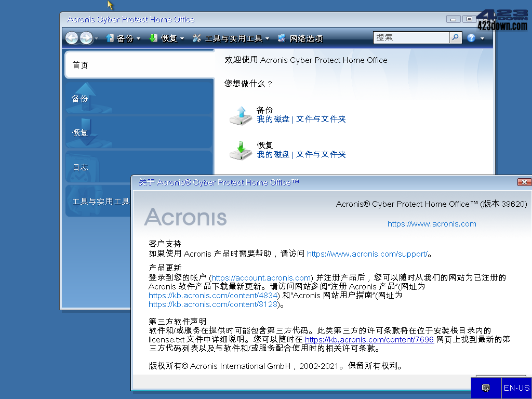This screenshot has width=532, height=399.
Task: Expand the 工具与实用工具 dropdown menu
Action: click(267, 37)
